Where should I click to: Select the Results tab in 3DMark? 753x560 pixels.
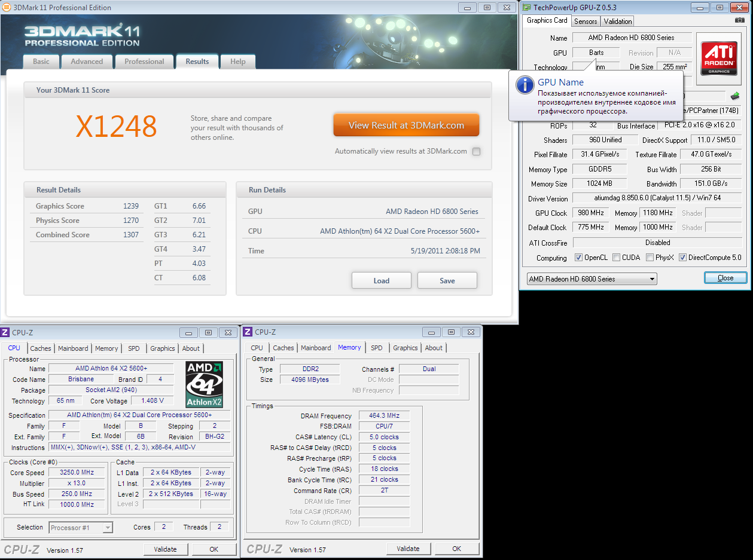pos(197,62)
